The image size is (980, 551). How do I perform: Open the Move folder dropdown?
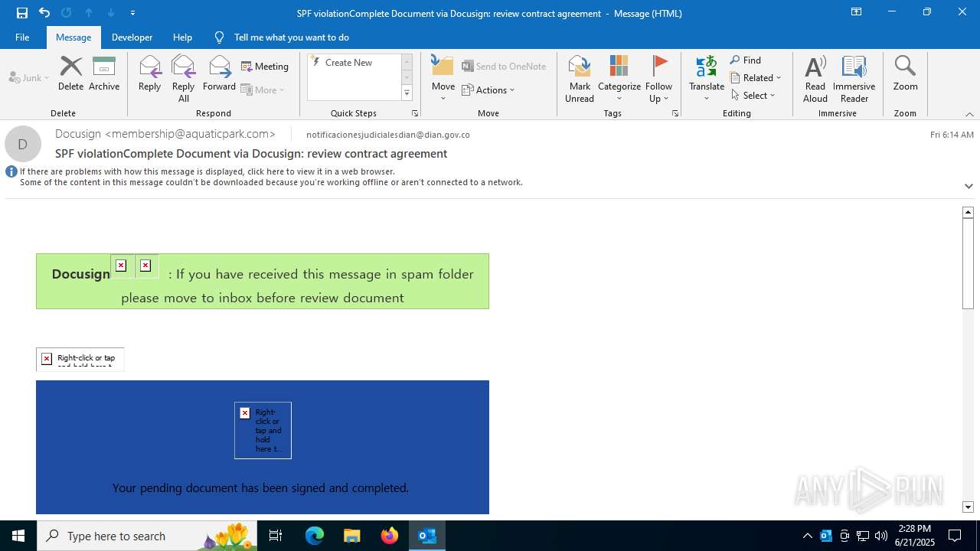click(x=443, y=79)
